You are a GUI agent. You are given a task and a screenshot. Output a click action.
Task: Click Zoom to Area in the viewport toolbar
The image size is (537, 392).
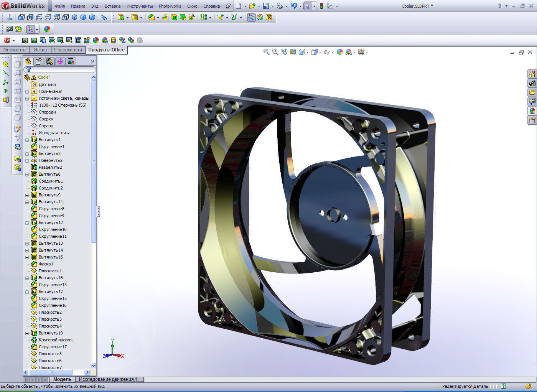pyautogui.click(x=275, y=52)
